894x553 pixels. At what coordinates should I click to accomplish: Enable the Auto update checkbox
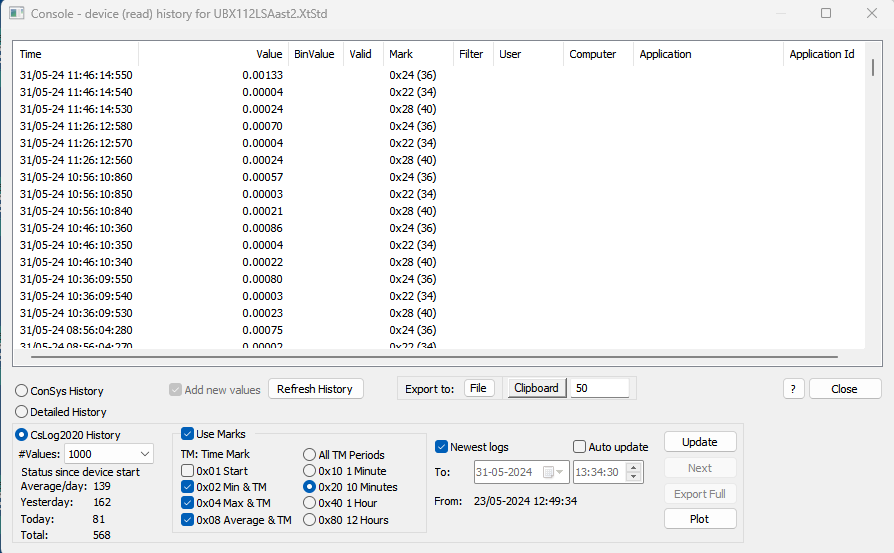click(x=580, y=447)
